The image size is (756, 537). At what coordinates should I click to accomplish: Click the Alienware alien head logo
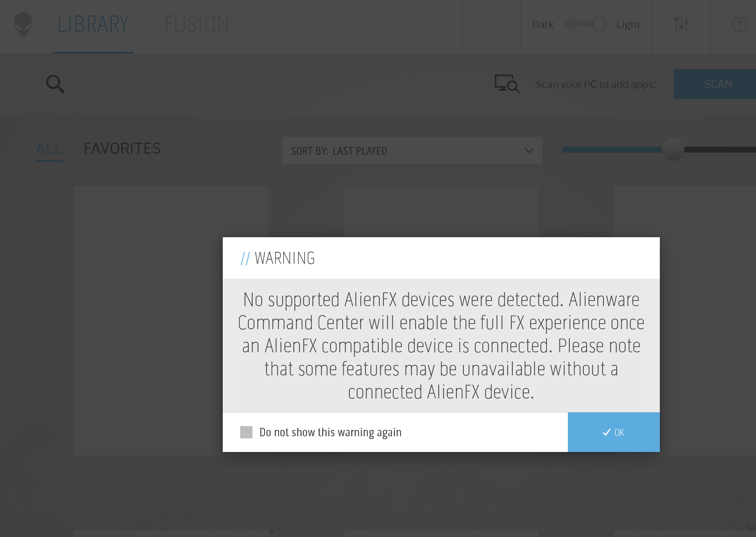click(x=23, y=24)
